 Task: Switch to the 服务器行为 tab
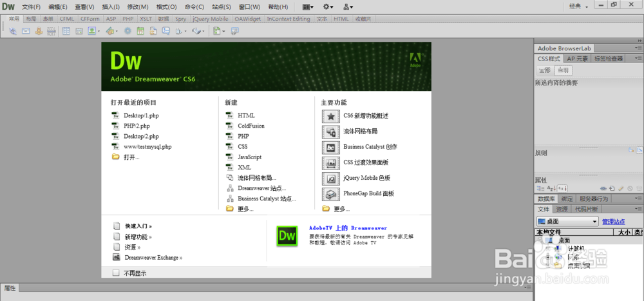click(593, 199)
